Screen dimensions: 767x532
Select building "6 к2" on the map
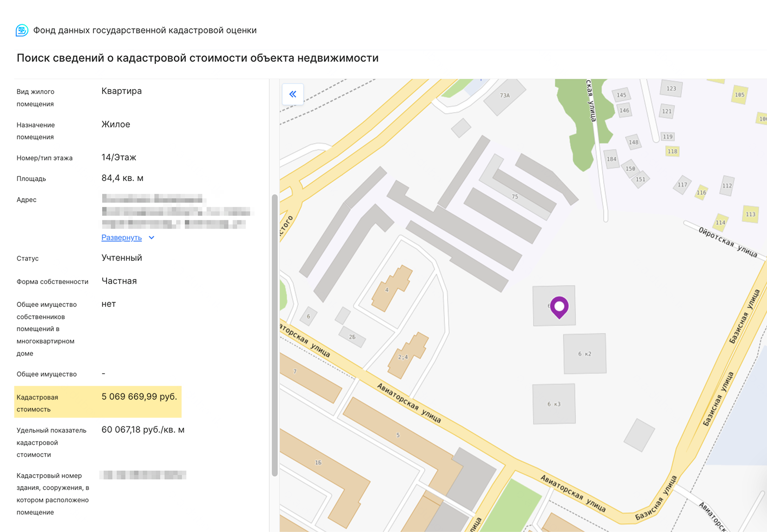point(585,354)
